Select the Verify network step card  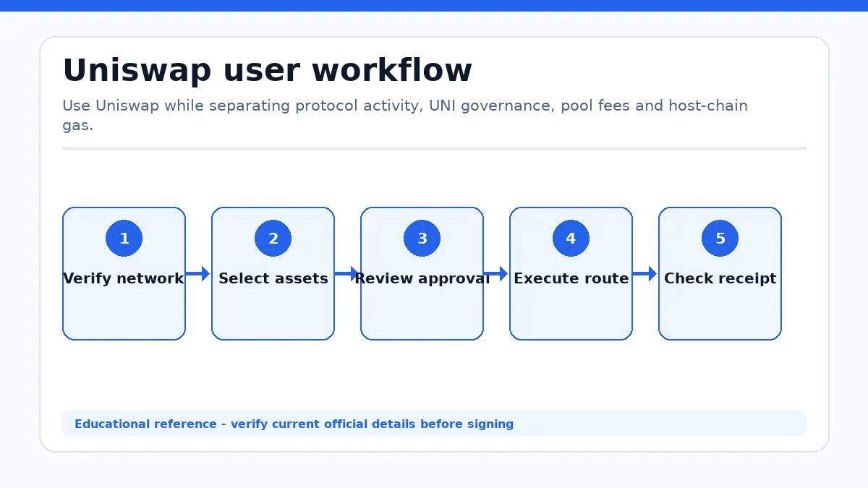(x=124, y=273)
